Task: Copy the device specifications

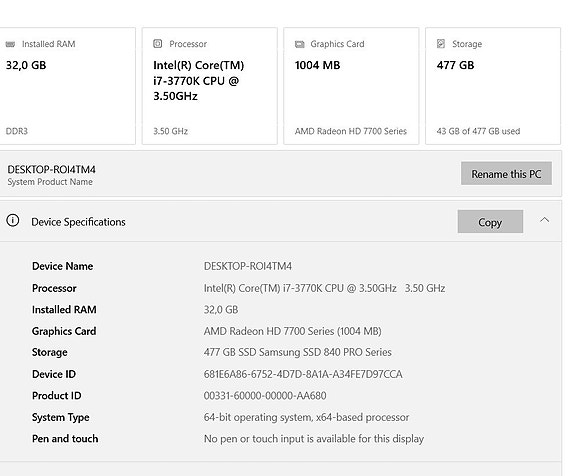Action: pos(490,221)
